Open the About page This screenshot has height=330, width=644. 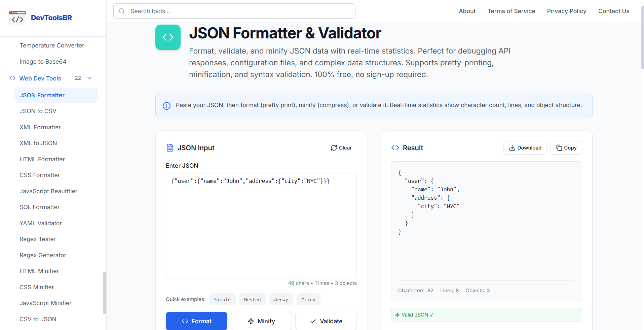[467, 11]
